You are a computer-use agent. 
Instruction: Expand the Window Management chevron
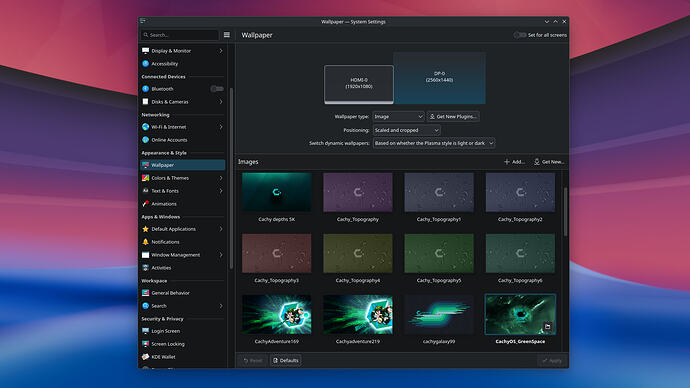coord(221,255)
